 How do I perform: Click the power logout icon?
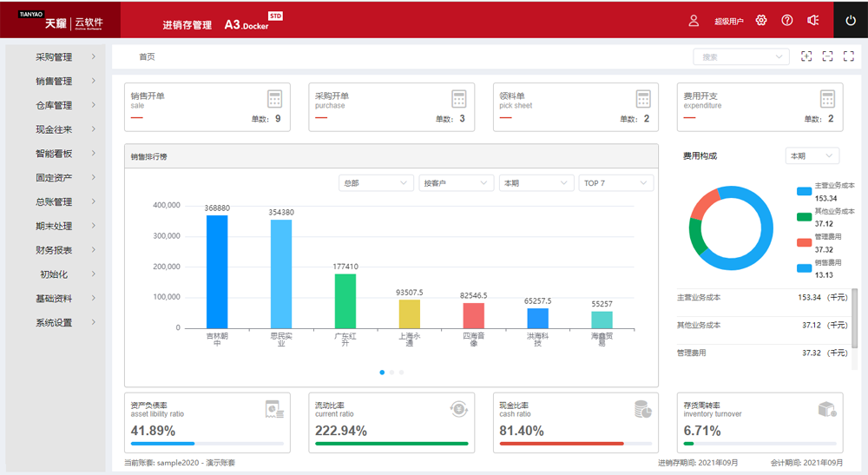851,21
